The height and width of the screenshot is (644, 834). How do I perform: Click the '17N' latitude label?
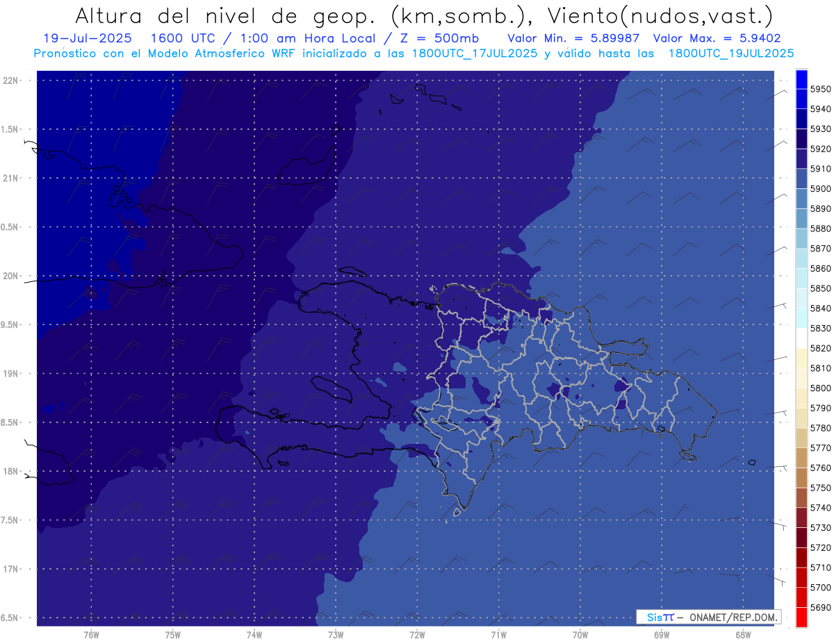click(x=10, y=570)
